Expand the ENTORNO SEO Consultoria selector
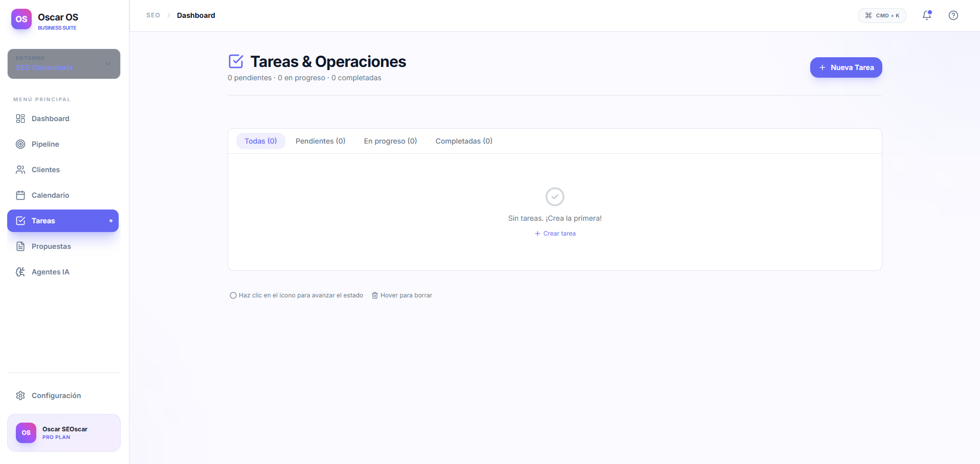 [63, 64]
